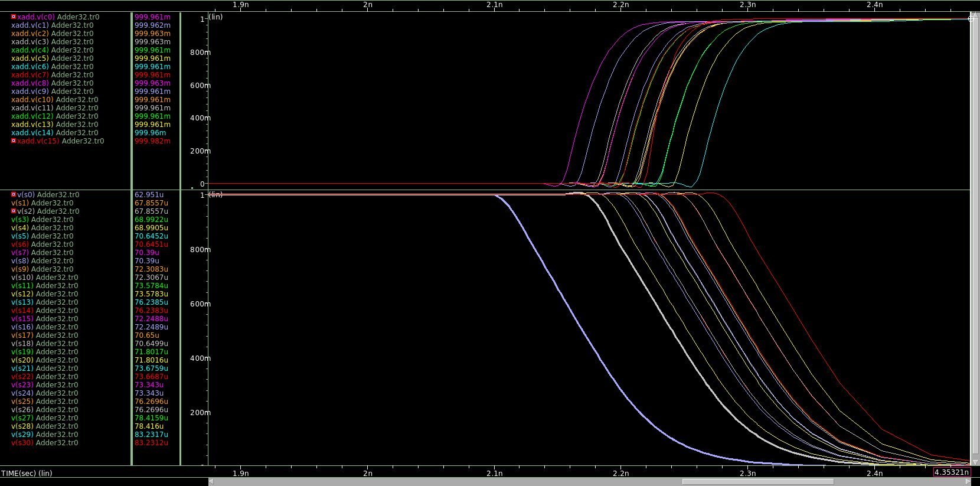Viewport: 980px width, 486px height.
Task: Click the value 78.4159u for v(s27)
Action: pyautogui.click(x=151, y=418)
